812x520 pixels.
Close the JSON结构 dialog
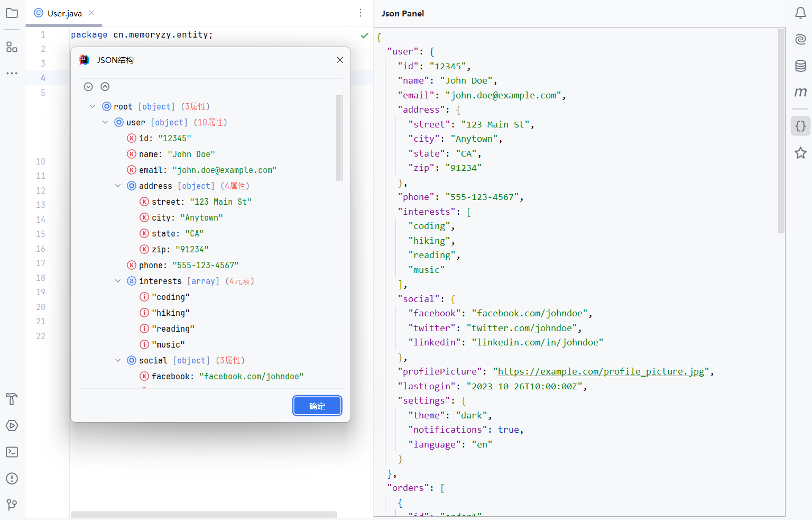pyautogui.click(x=340, y=60)
